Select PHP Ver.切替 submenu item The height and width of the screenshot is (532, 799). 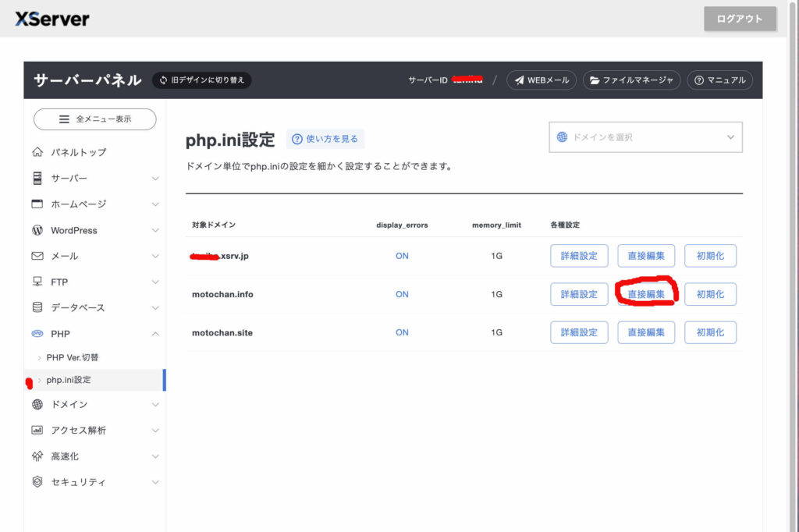(x=94, y=357)
